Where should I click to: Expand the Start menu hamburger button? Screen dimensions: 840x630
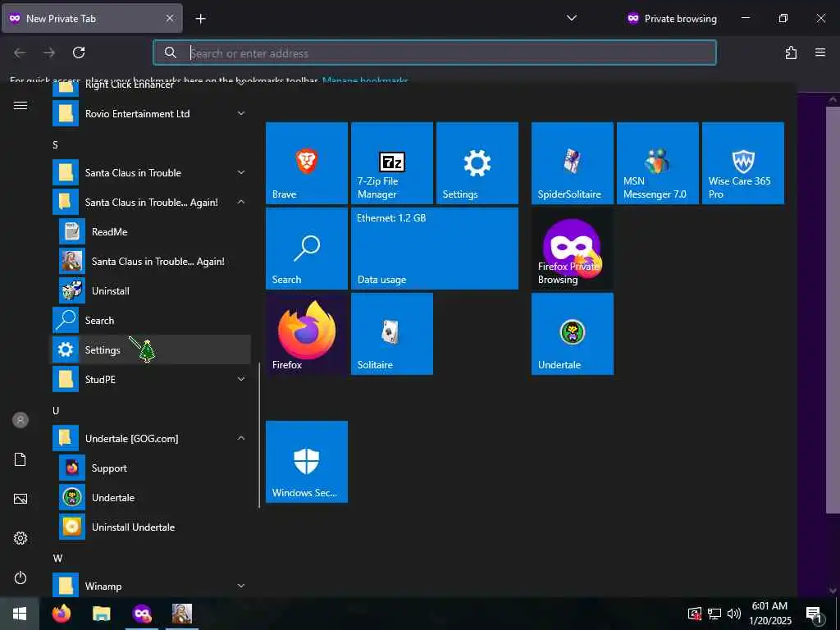coord(21,106)
